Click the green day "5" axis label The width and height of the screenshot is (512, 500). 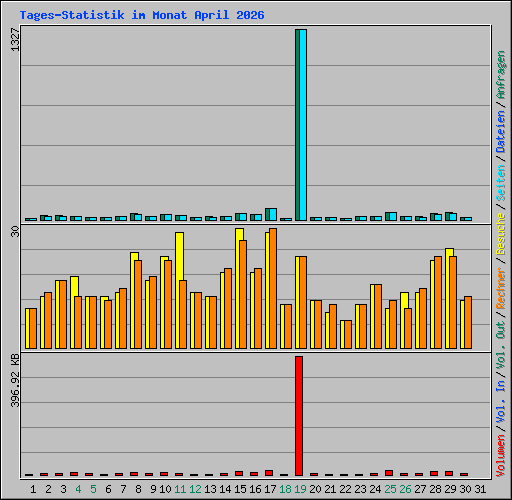coord(93,489)
